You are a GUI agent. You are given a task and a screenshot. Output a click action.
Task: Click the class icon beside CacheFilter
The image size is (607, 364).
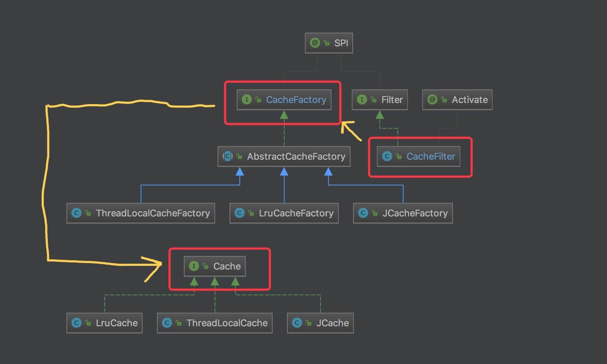coord(387,156)
